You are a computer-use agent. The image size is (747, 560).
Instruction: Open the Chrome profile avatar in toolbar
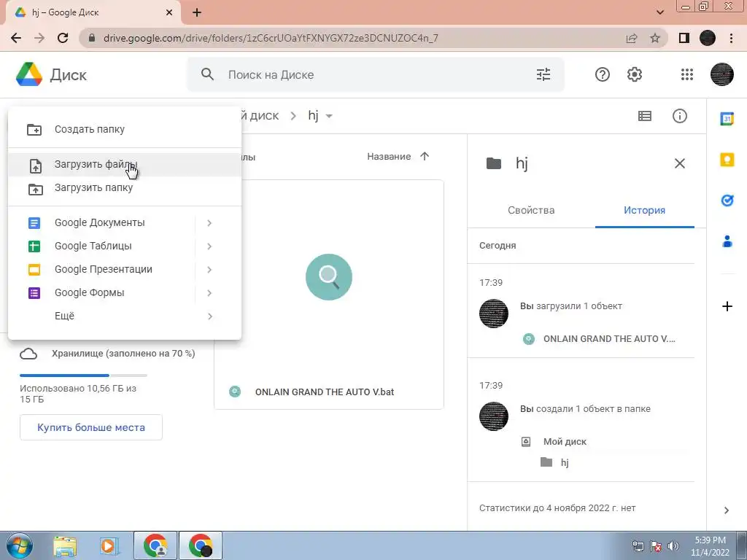pos(708,38)
